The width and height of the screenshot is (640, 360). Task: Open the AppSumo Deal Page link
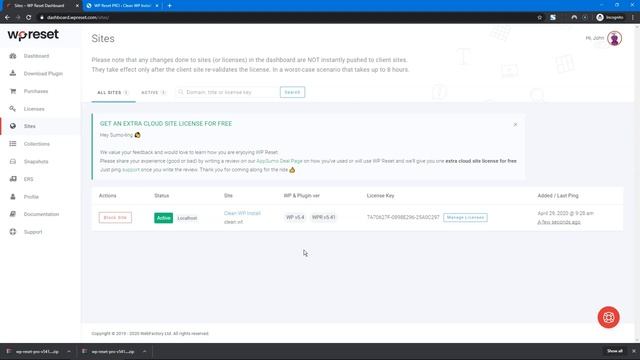coord(279,161)
